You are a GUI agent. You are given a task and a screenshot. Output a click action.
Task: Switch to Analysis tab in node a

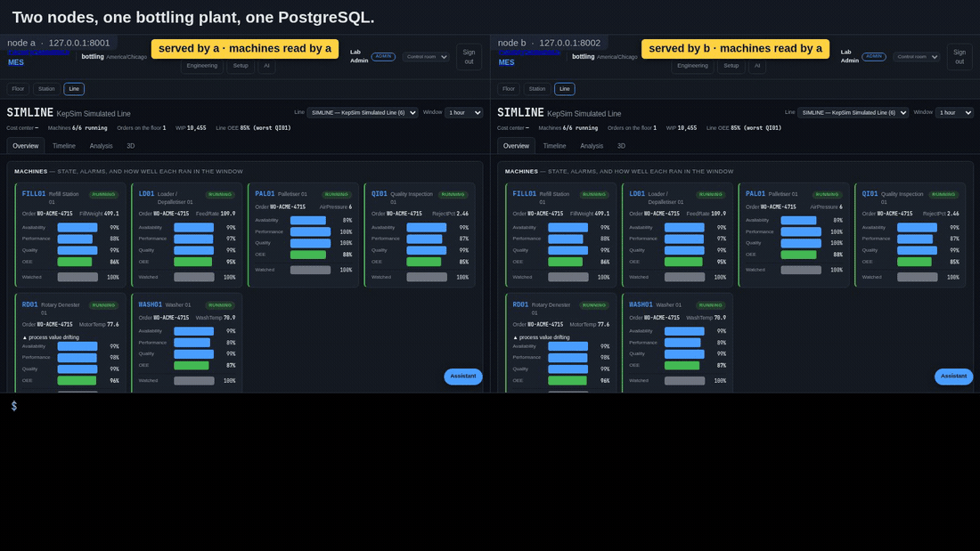pos(102,146)
